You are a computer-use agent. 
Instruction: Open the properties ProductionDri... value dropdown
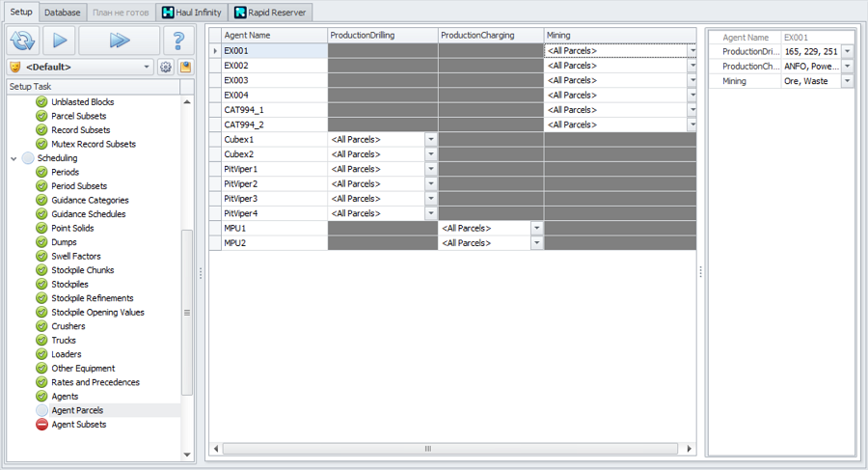848,51
